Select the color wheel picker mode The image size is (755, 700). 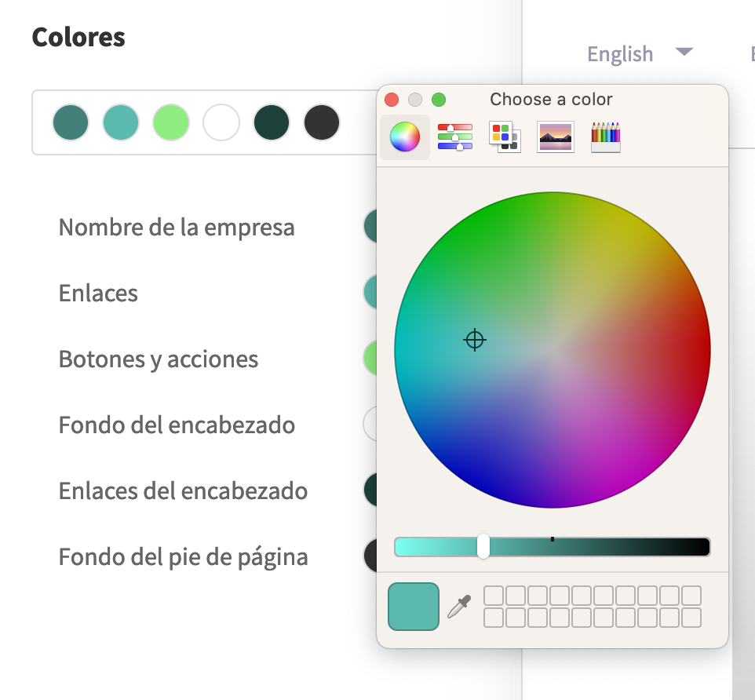404,137
